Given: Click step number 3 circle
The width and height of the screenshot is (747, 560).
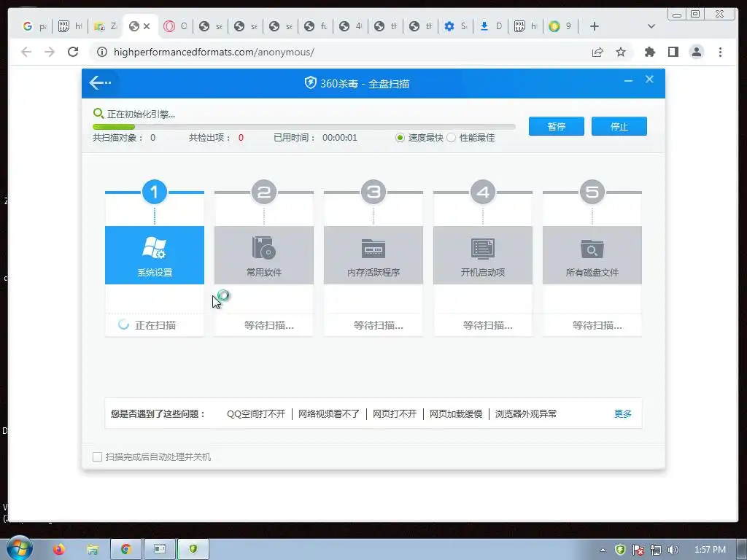Looking at the screenshot, I should [x=373, y=192].
